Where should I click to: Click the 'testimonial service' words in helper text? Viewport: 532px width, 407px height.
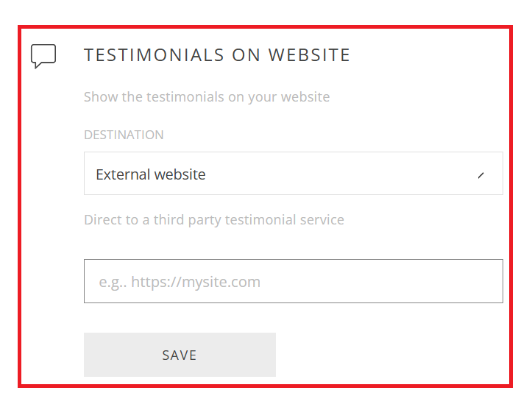coord(285,220)
